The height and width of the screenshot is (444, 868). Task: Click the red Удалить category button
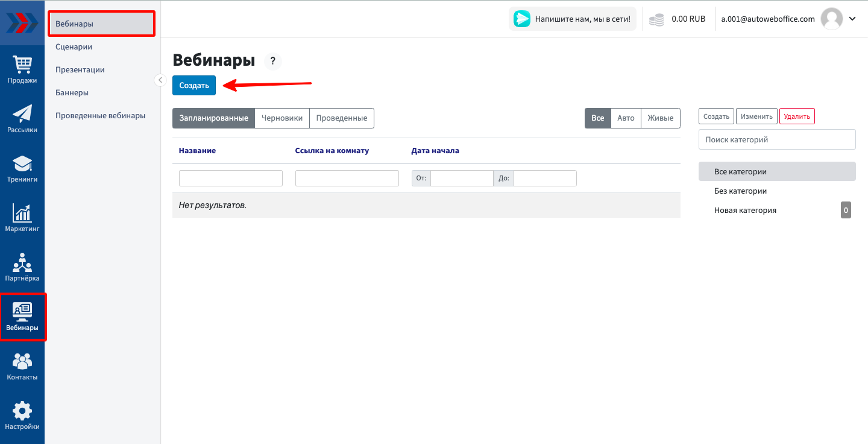797,116
